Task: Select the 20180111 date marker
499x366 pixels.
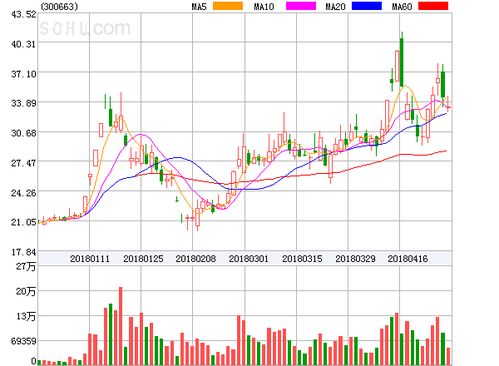Action: 90,259
